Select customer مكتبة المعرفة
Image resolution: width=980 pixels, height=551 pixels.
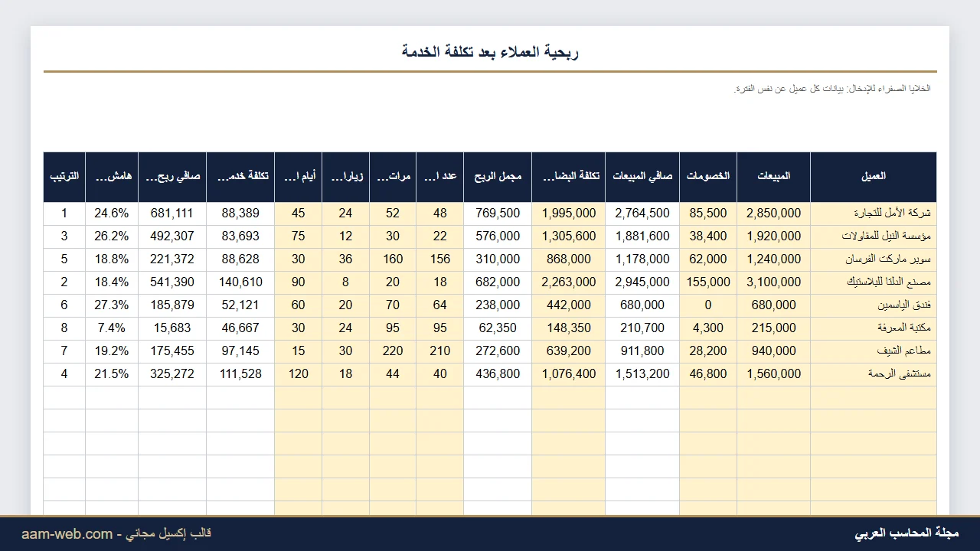pyautogui.click(x=874, y=328)
